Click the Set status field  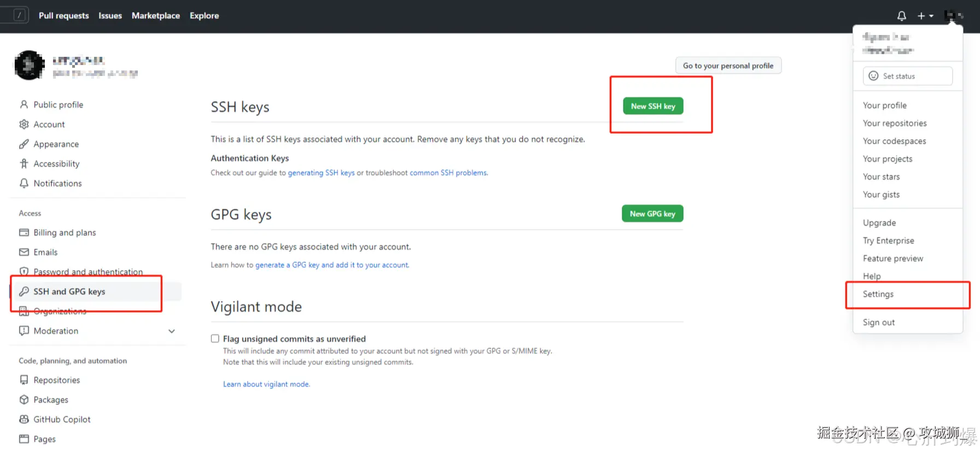click(x=907, y=76)
